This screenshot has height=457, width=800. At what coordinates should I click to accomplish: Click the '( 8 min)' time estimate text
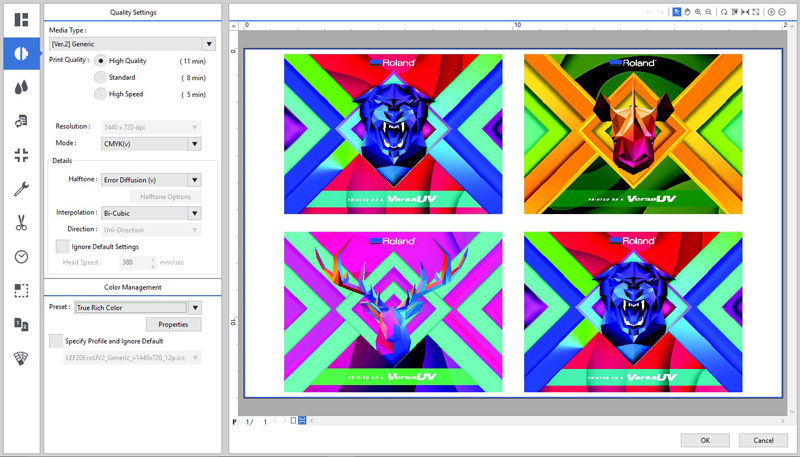(x=194, y=78)
